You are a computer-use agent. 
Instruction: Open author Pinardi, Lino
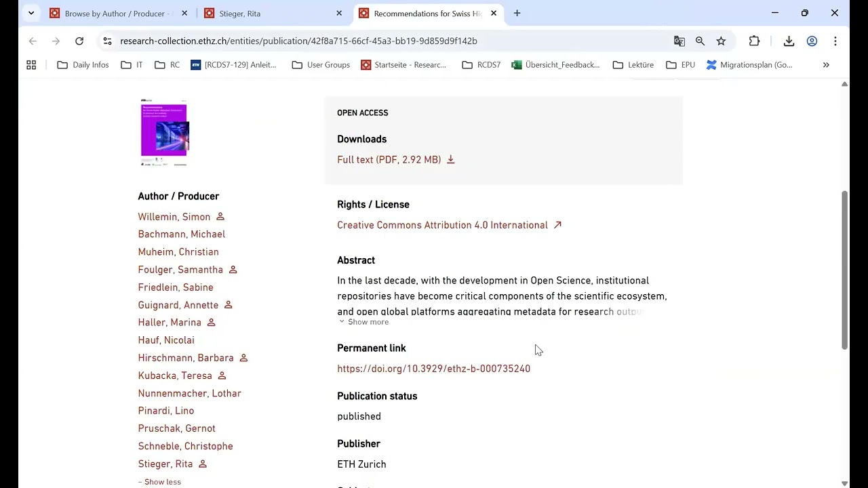[x=166, y=411]
